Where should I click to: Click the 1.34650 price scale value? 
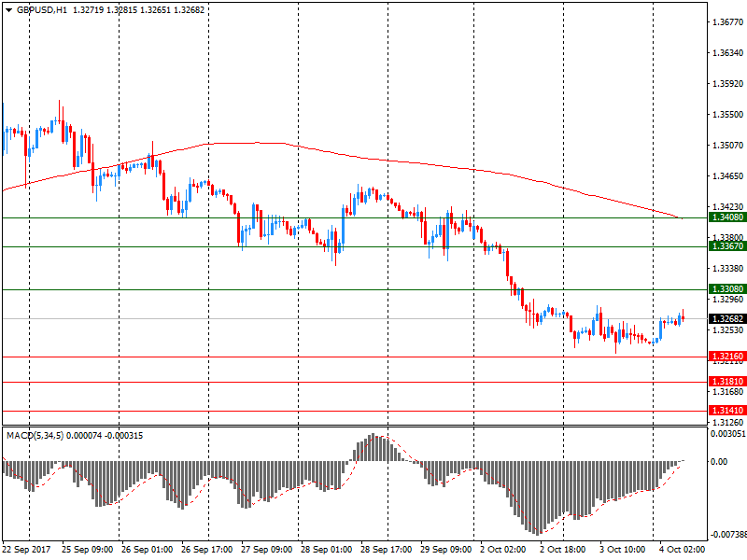[727, 176]
